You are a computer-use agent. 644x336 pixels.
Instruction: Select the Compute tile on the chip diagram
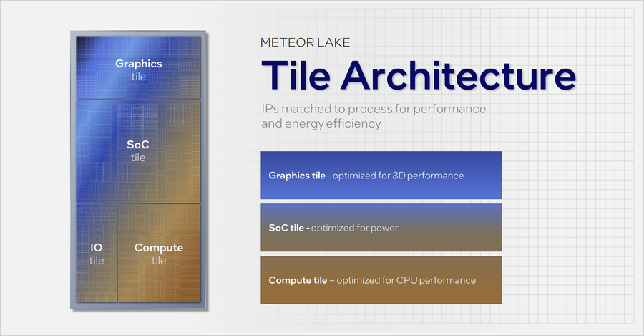[159, 254]
